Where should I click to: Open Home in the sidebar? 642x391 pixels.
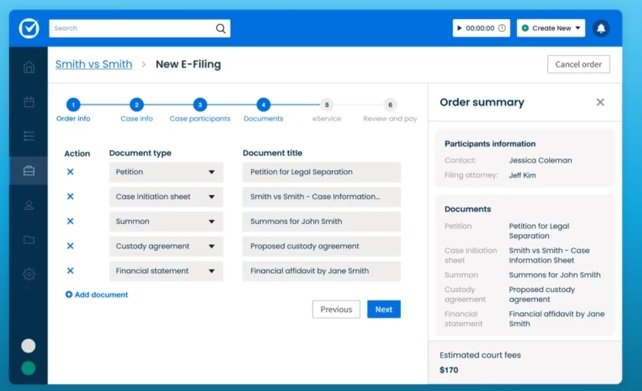29,67
